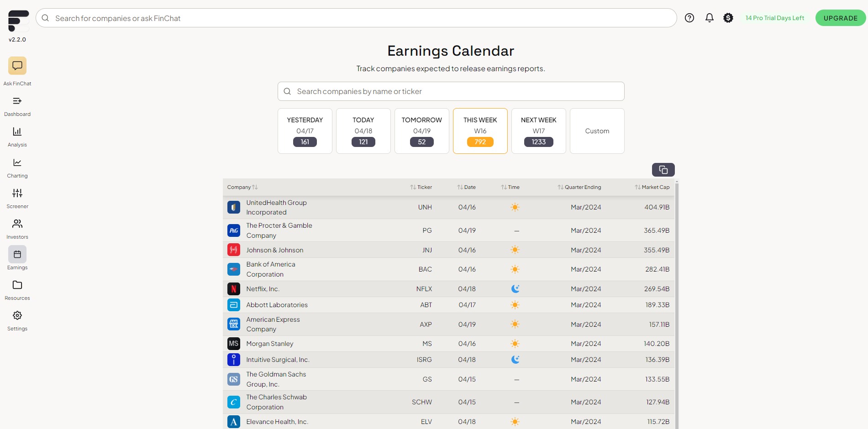The width and height of the screenshot is (868, 429).
Task: Click the copy table button
Action: point(663,170)
